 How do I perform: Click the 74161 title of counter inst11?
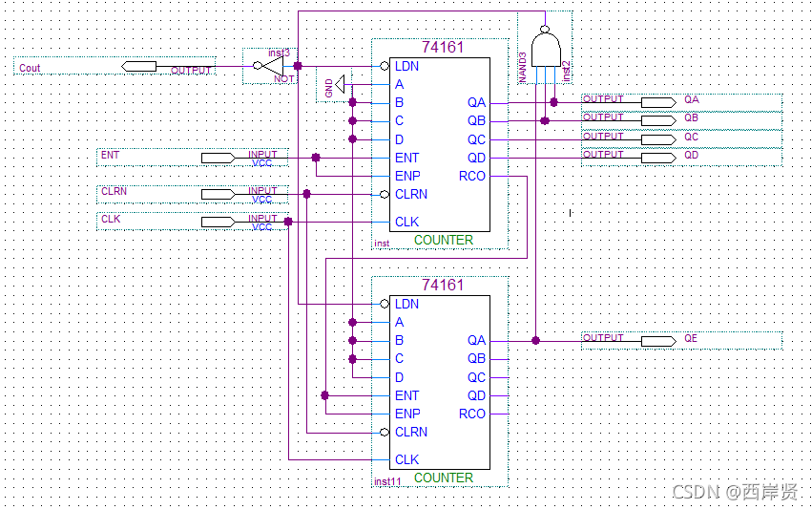[x=443, y=285]
